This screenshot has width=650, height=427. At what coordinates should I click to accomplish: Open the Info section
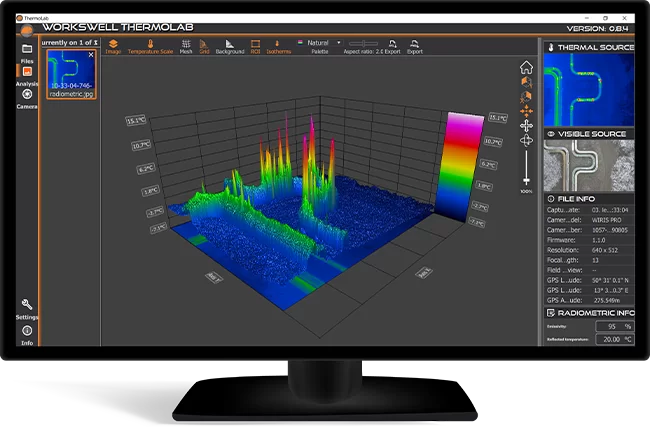point(27,335)
